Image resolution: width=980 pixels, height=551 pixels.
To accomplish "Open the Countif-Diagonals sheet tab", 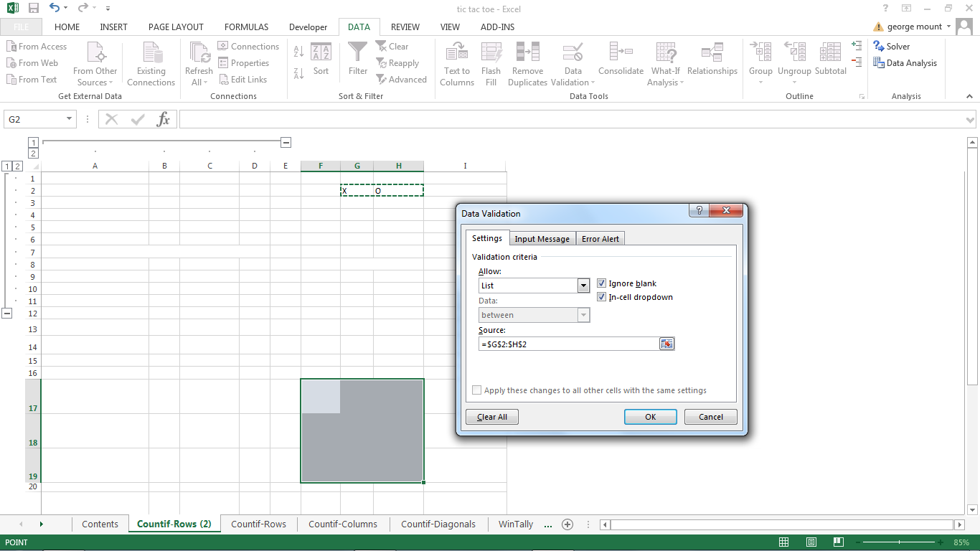I will tap(438, 524).
